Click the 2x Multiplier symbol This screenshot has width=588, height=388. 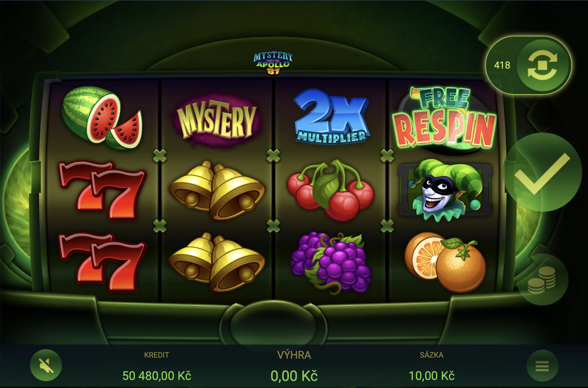click(x=331, y=117)
